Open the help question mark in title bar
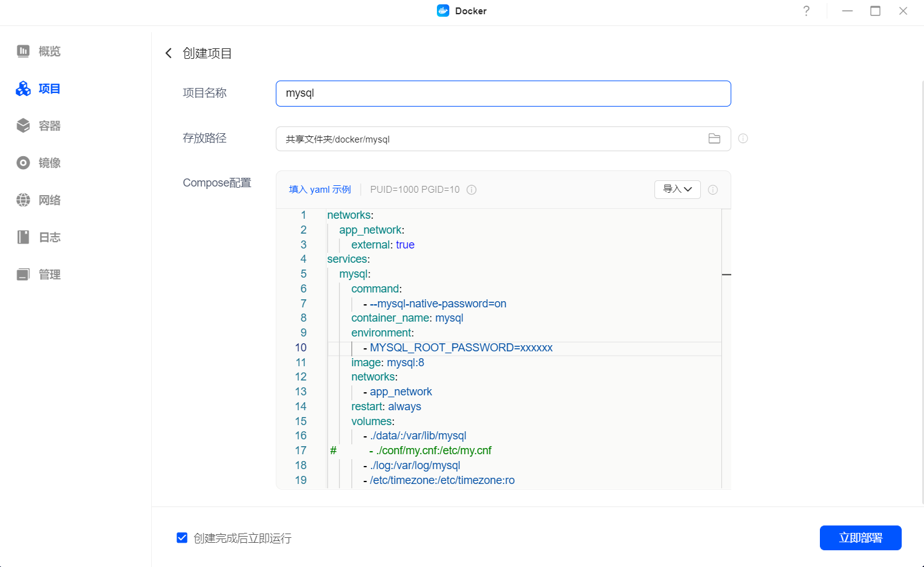924x567 pixels. tap(806, 11)
